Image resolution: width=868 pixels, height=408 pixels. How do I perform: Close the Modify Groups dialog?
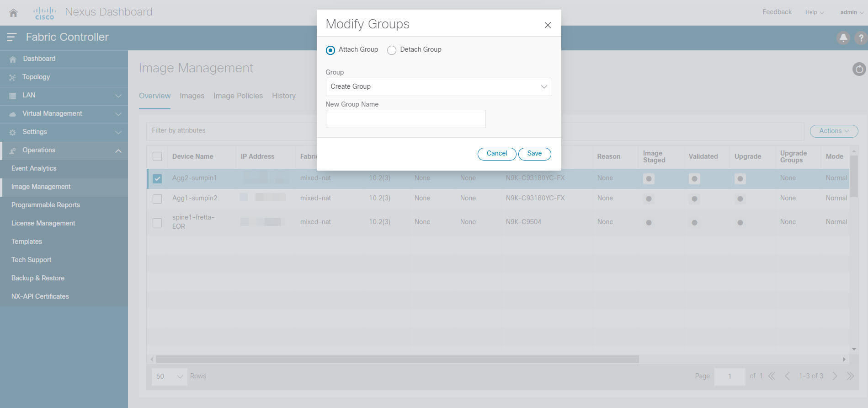(548, 25)
